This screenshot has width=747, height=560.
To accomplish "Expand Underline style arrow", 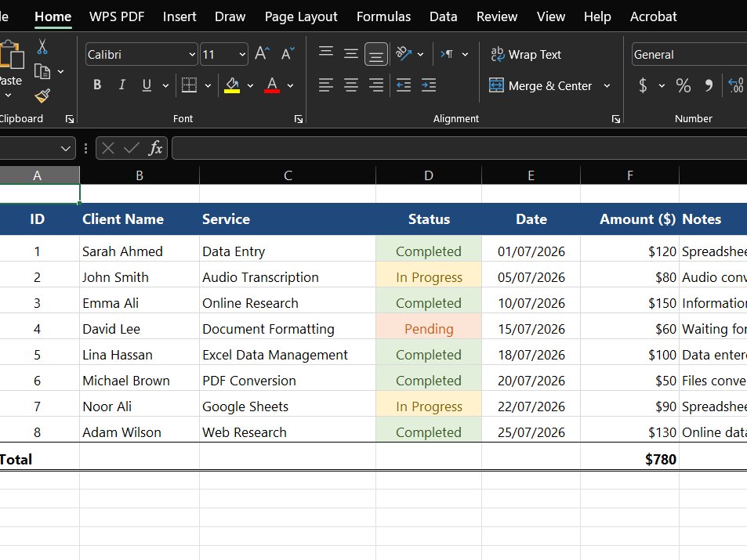I will [x=165, y=85].
